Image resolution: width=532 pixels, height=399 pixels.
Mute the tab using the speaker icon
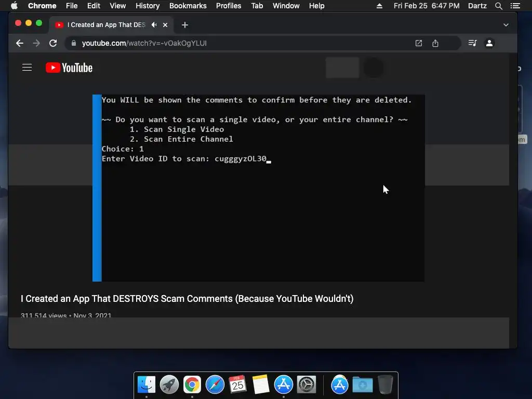[154, 25]
